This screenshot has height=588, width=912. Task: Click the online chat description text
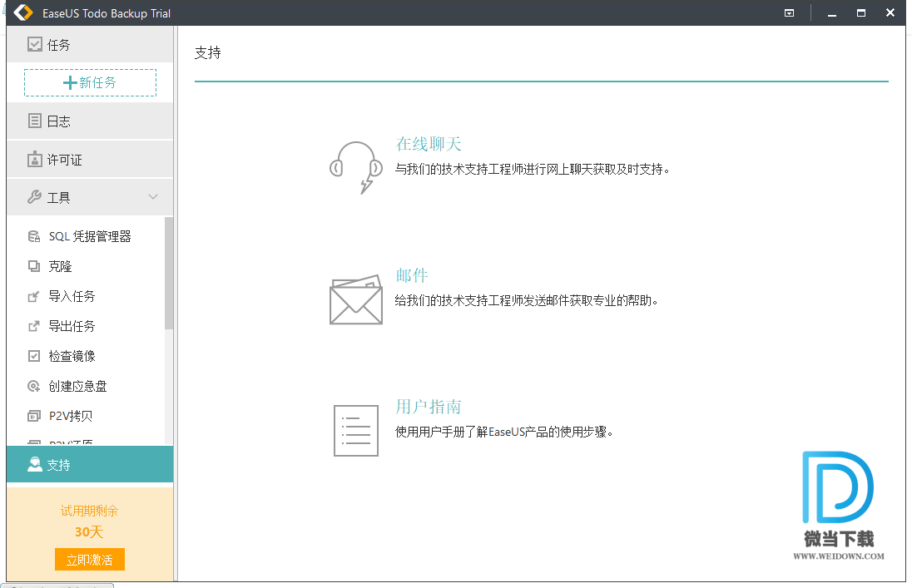point(533,169)
